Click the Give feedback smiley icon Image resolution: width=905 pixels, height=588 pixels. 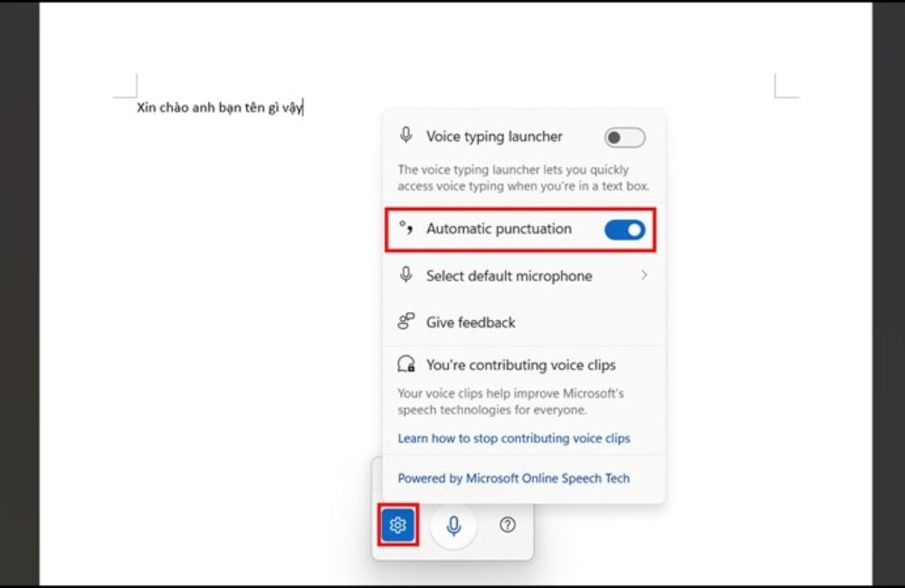[x=405, y=322]
